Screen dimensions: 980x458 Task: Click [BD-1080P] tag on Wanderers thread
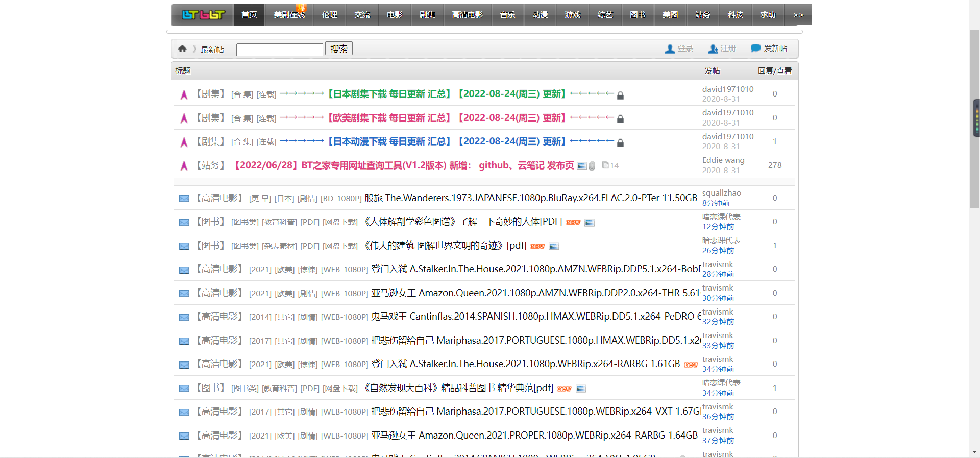pyautogui.click(x=341, y=199)
